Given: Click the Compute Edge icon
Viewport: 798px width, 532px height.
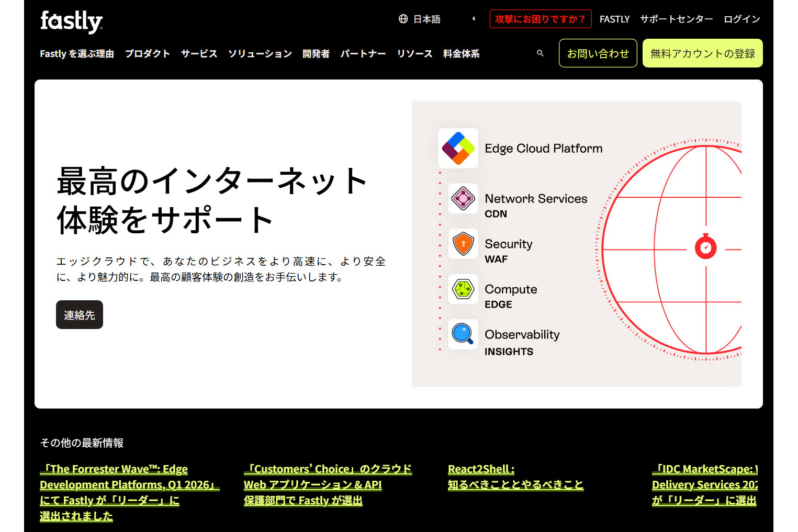Looking at the screenshot, I should point(463,289).
